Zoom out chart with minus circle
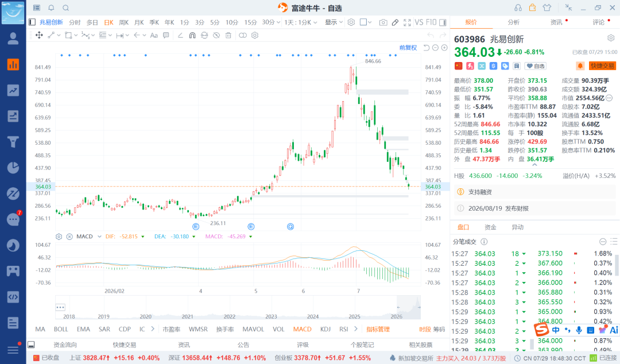620x364 pixels. point(435,48)
